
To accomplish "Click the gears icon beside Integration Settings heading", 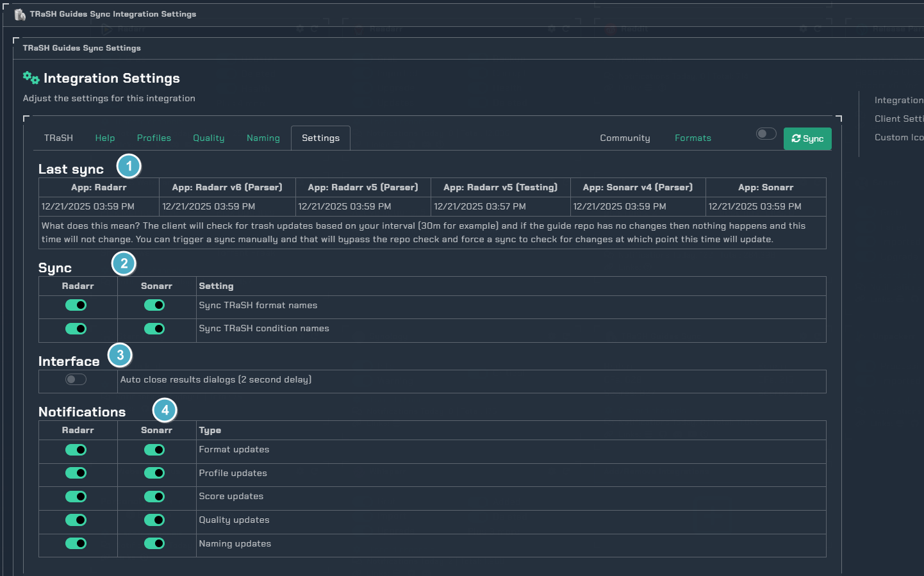I will click(31, 77).
